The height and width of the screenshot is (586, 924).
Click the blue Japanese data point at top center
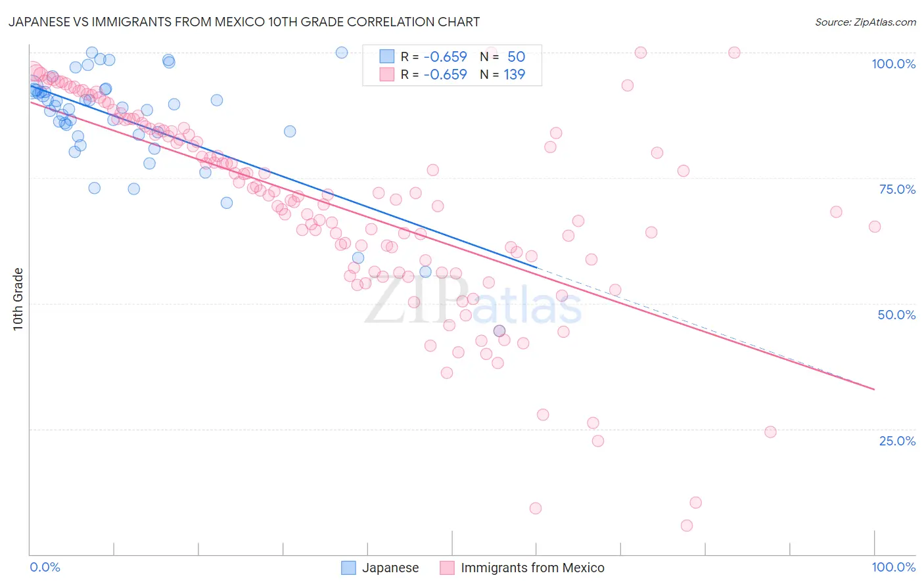tap(342, 53)
